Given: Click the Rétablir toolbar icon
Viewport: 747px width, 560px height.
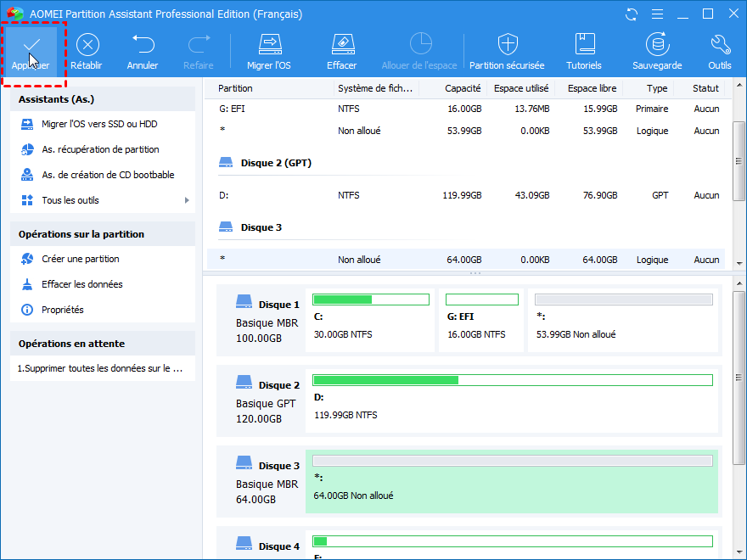Looking at the screenshot, I should click(86, 45).
